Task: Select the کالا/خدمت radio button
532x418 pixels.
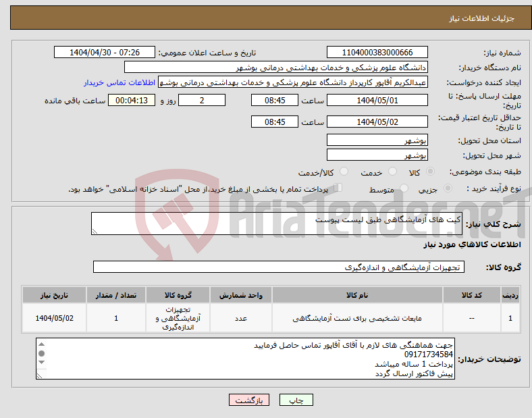Action: point(344,172)
